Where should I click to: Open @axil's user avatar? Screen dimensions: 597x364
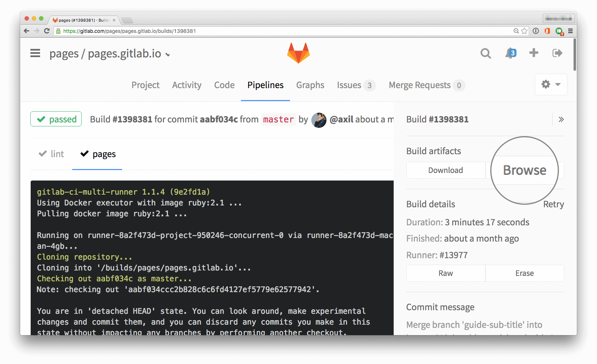click(319, 120)
